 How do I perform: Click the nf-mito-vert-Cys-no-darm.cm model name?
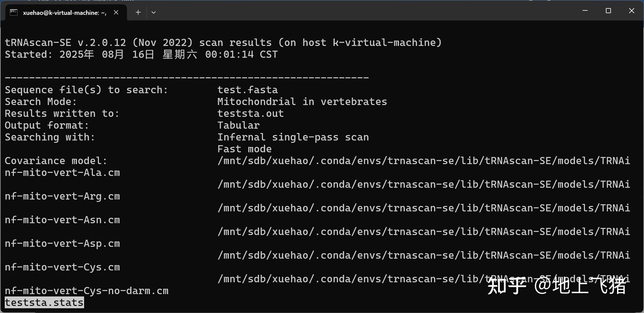tap(86, 290)
